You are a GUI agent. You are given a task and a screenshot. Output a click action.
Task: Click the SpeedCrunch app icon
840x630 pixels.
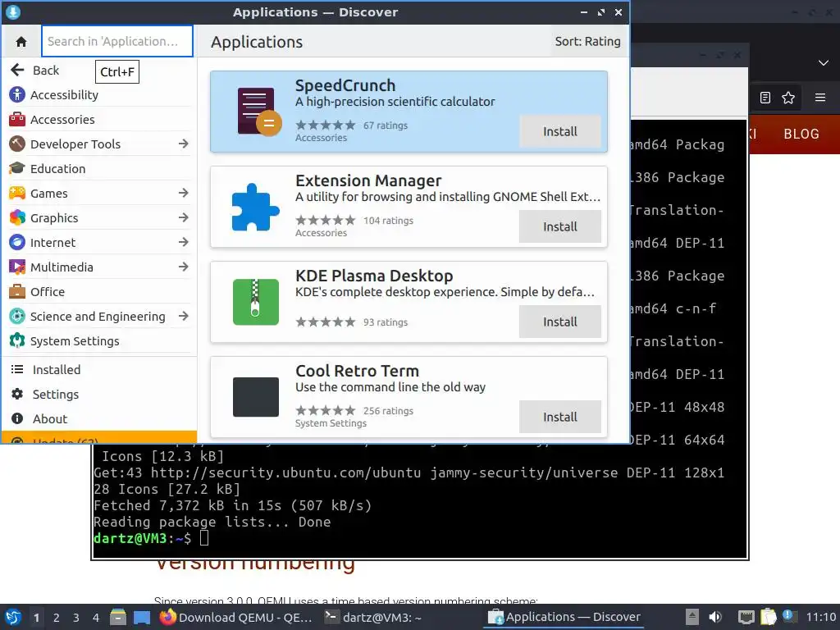coord(258,112)
